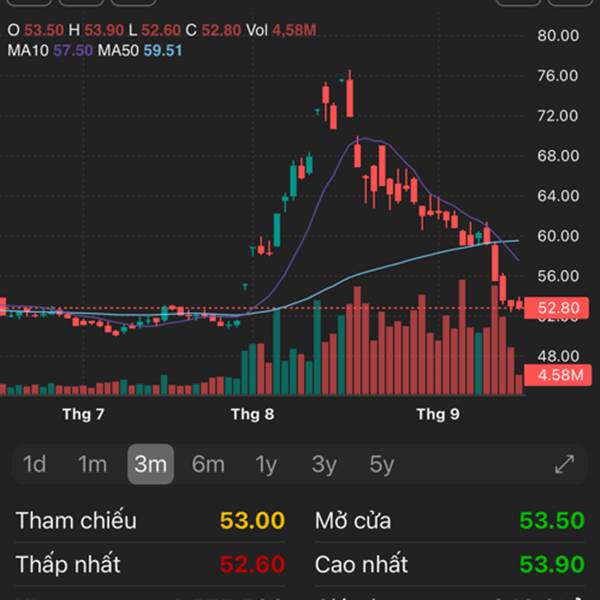Click the Mở cửa value 53.50
Viewport: 600px width, 600px height.
tap(552, 520)
